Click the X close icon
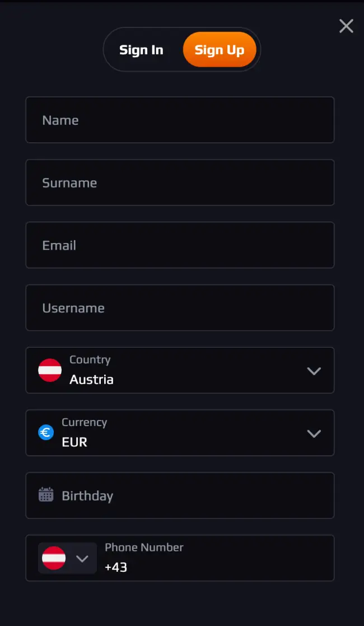Image resolution: width=364 pixels, height=626 pixels. coord(346,26)
